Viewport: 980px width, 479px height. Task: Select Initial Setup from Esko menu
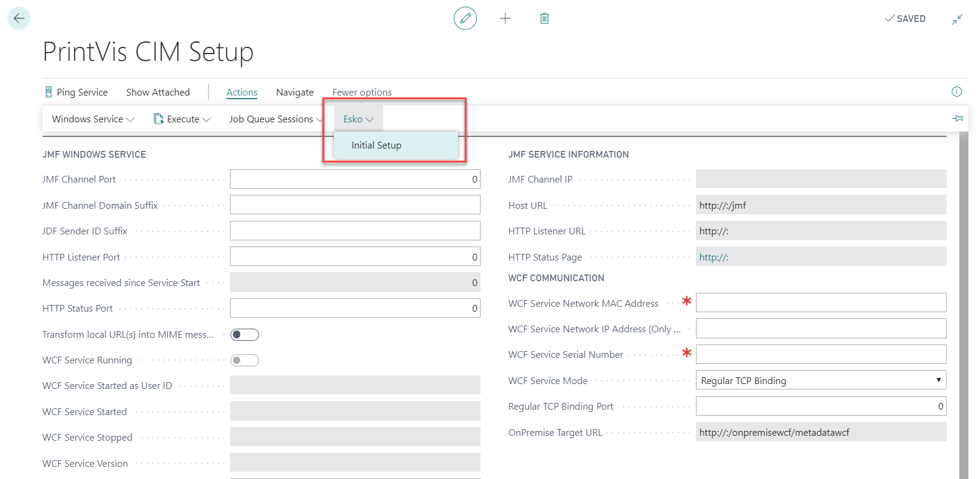(377, 145)
